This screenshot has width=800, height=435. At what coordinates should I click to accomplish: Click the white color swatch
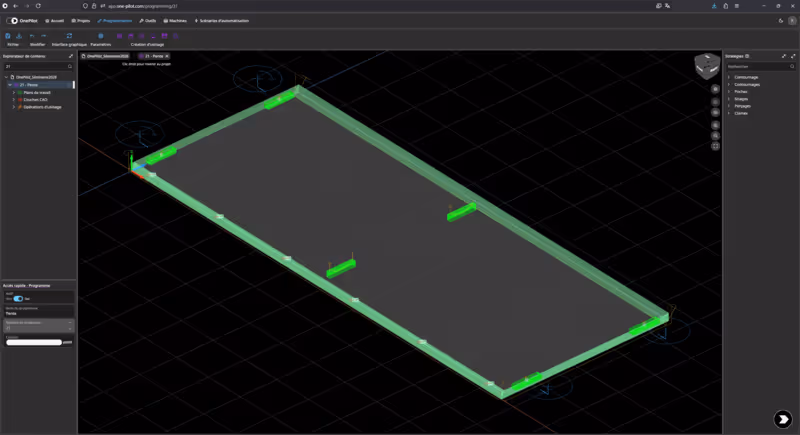(34, 342)
